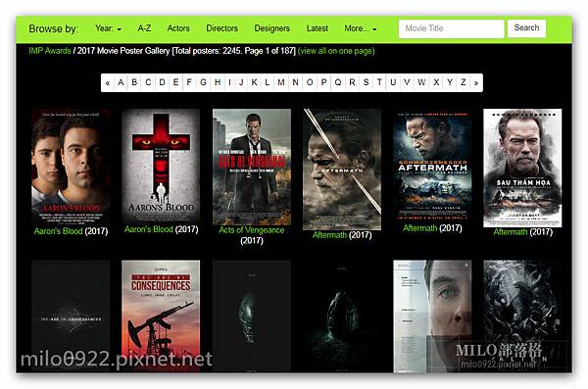The image size is (588, 389).
Task: Click the Acts of Vengeance (2017) title link
Action: [252, 235]
